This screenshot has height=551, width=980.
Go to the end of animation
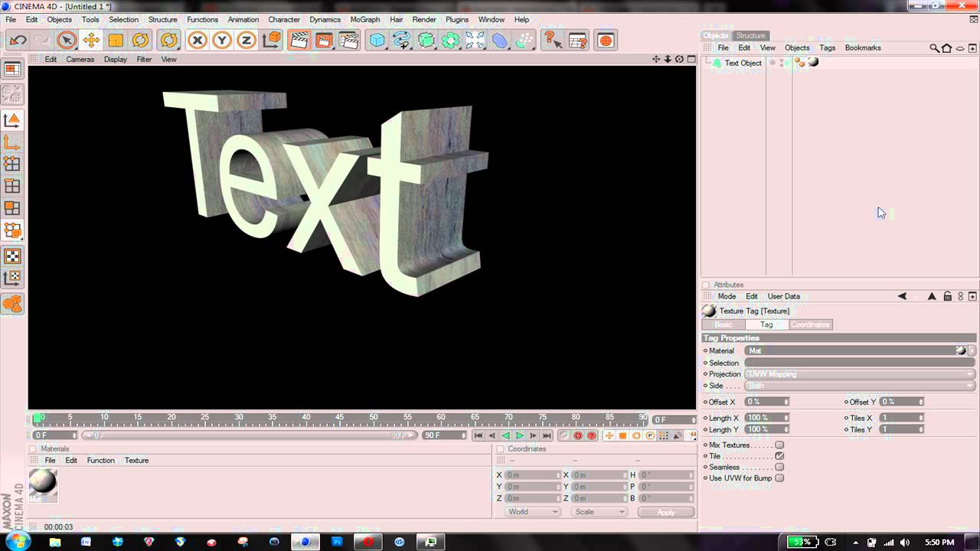click(x=547, y=435)
